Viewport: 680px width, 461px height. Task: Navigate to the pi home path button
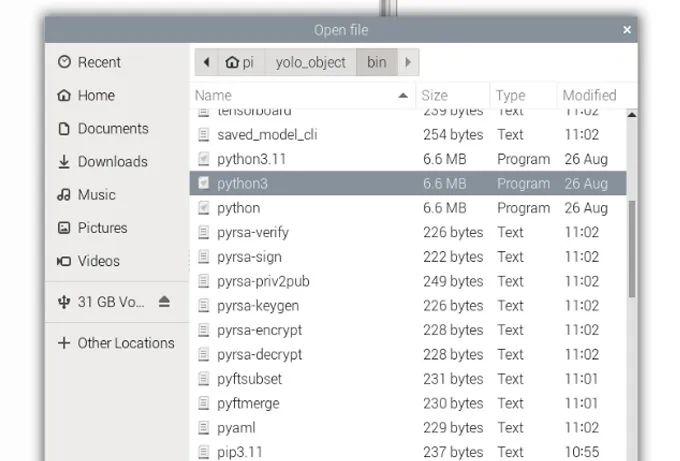(x=240, y=62)
